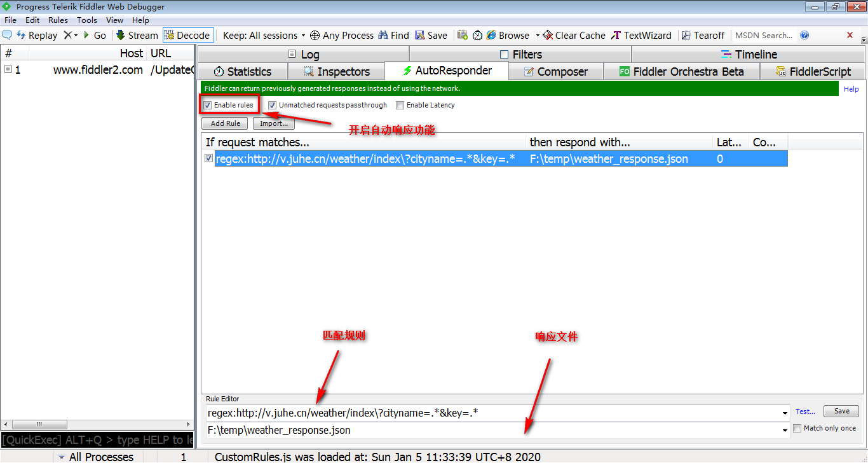The width and height of the screenshot is (868, 463).
Task: Open the Browse dropdown arrow
Action: (538, 35)
